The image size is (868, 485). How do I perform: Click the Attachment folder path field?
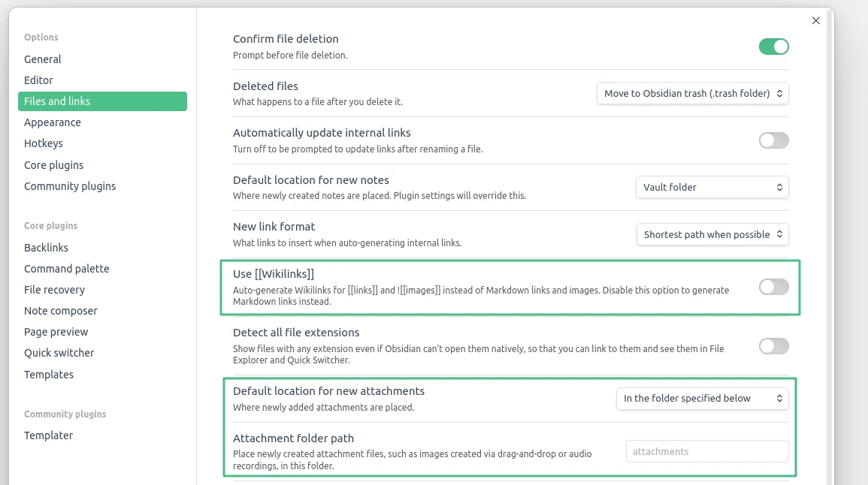[706, 451]
